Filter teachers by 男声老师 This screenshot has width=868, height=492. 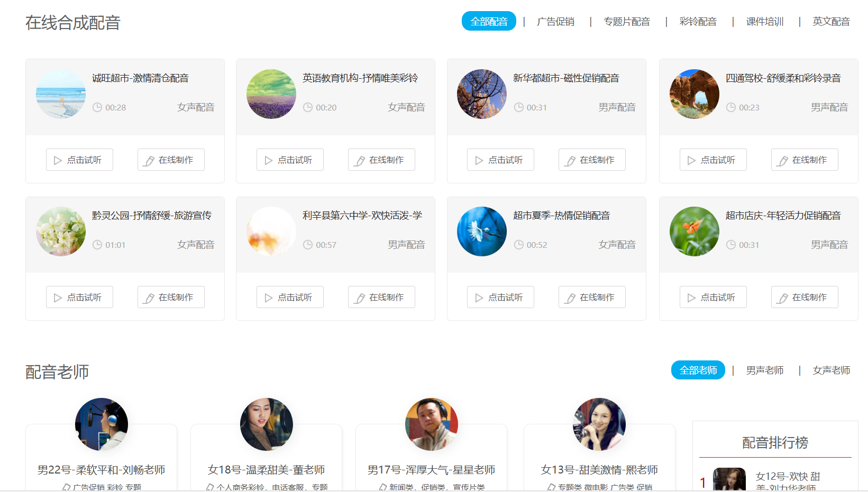(x=764, y=370)
